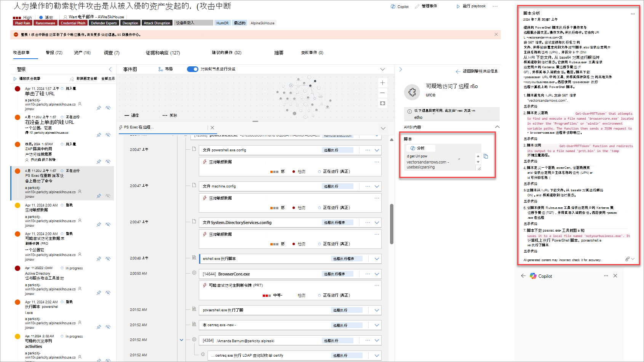644x362 pixels.
Task: Collapse the [4384] Amanda Barnum tree chevron
Action: click(181, 340)
